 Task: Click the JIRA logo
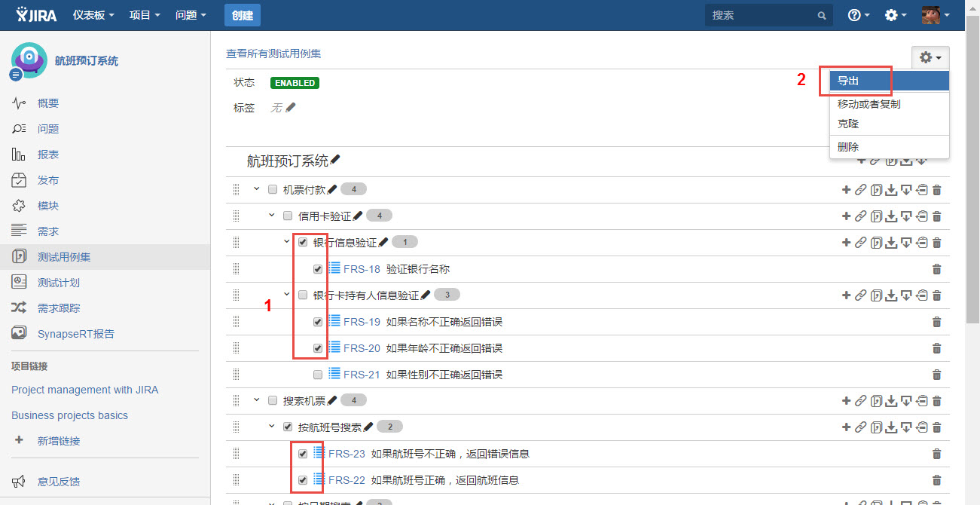(36, 14)
